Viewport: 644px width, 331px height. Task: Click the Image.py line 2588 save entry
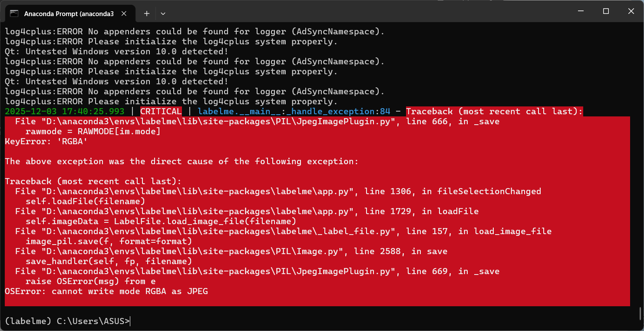pyautogui.click(x=231, y=252)
